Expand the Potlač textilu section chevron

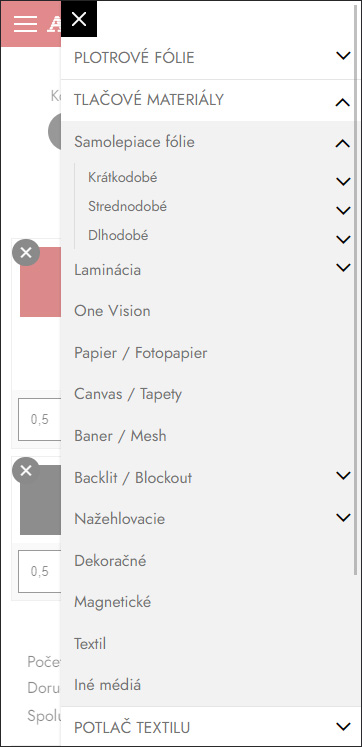point(343,727)
